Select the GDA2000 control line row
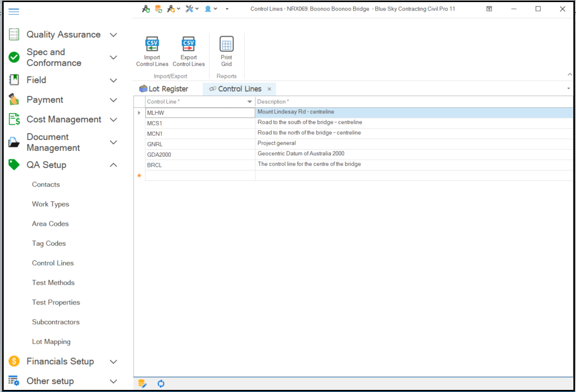 coord(159,155)
